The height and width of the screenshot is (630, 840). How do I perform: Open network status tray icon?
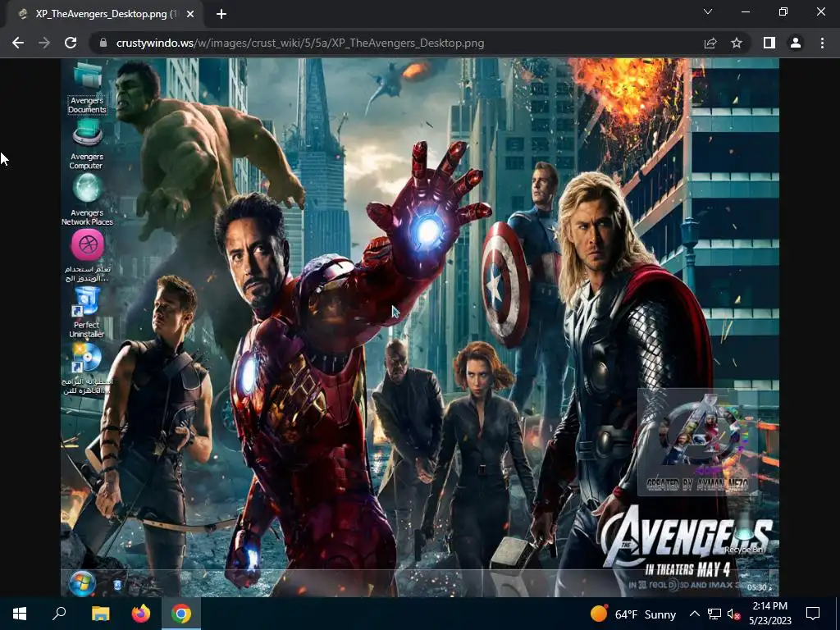click(714, 614)
